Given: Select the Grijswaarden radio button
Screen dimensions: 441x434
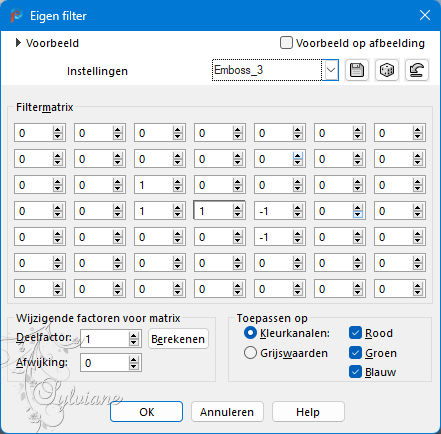Looking at the screenshot, I should 250,353.
